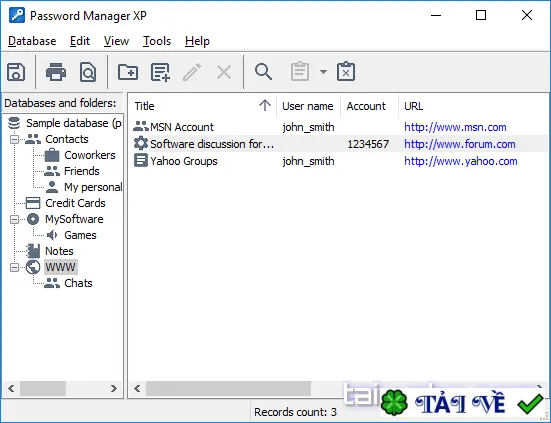This screenshot has width=551, height=423.
Task: Open Print Preview from the toolbar
Action: click(88, 72)
